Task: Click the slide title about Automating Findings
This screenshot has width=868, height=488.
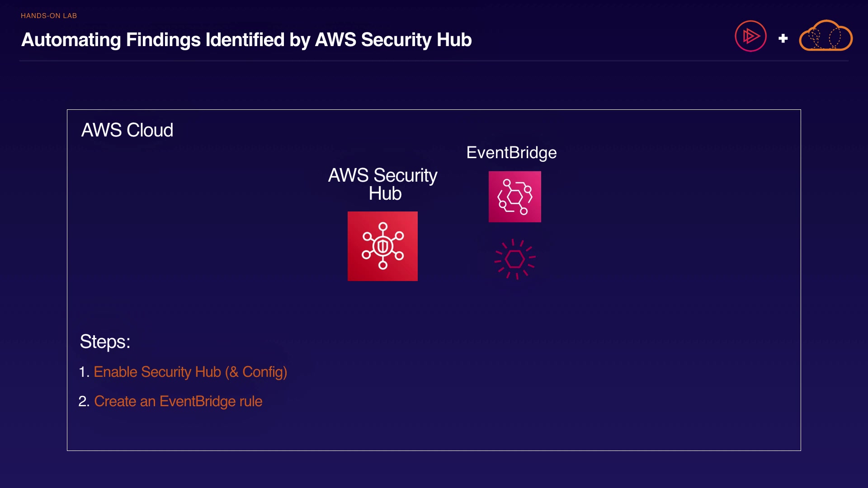Action: click(246, 40)
